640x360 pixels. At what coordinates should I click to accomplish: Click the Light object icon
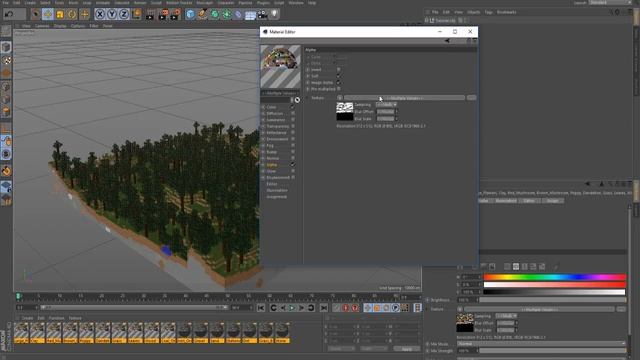coord(274,15)
